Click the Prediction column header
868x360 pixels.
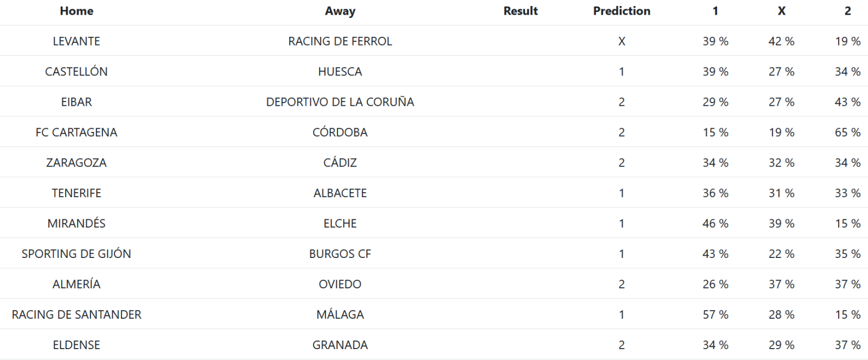point(621,11)
